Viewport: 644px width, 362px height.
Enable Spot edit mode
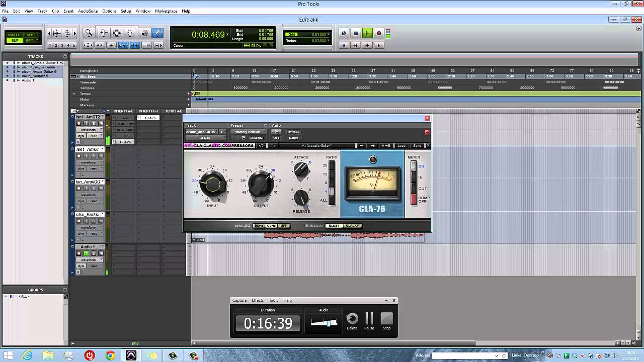(30, 35)
